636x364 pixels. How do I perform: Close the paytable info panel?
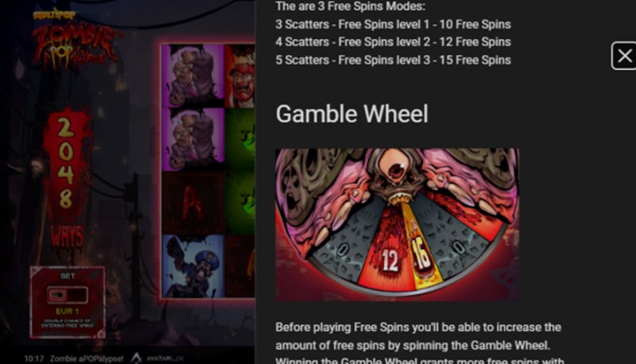(624, 56)
